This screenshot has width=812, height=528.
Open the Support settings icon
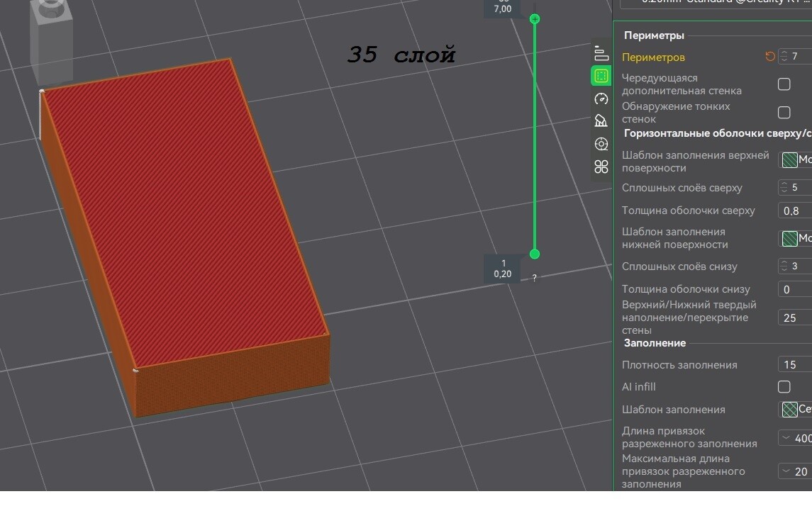601,121
